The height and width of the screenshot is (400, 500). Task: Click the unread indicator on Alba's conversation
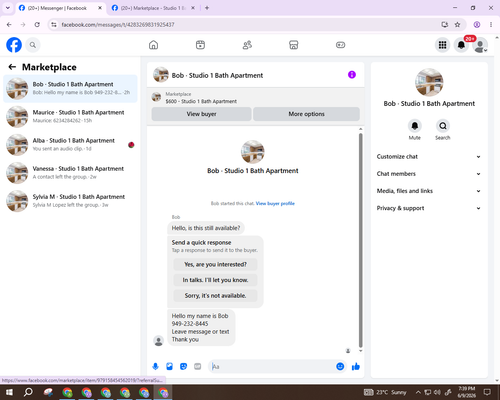pos(131,145)
